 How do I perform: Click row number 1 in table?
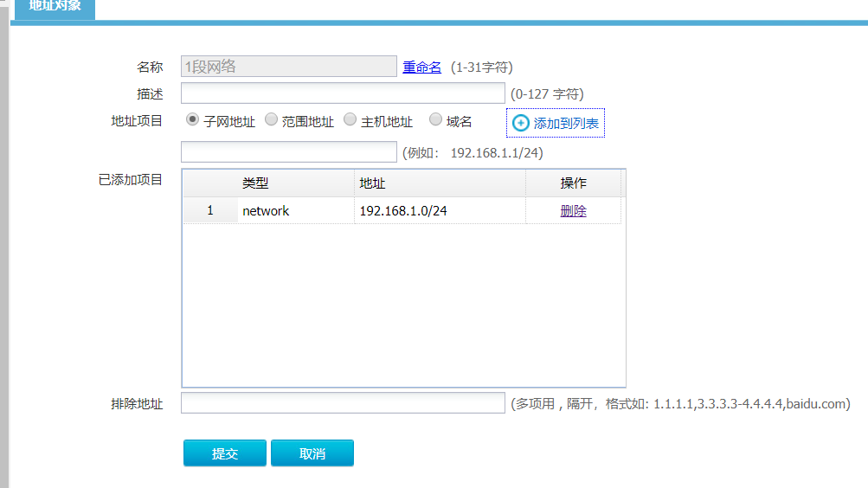(x=210, y=210)
